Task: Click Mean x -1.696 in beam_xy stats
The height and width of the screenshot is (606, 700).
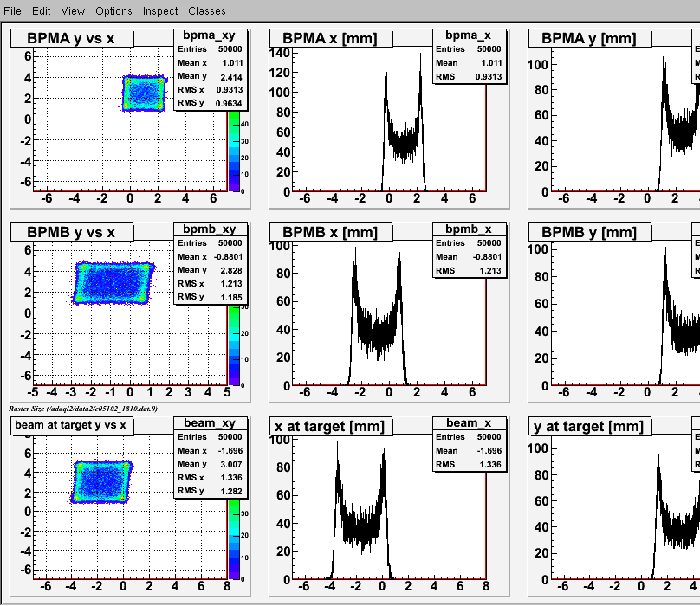Action: pyautogui.click(x=210, y=451)
